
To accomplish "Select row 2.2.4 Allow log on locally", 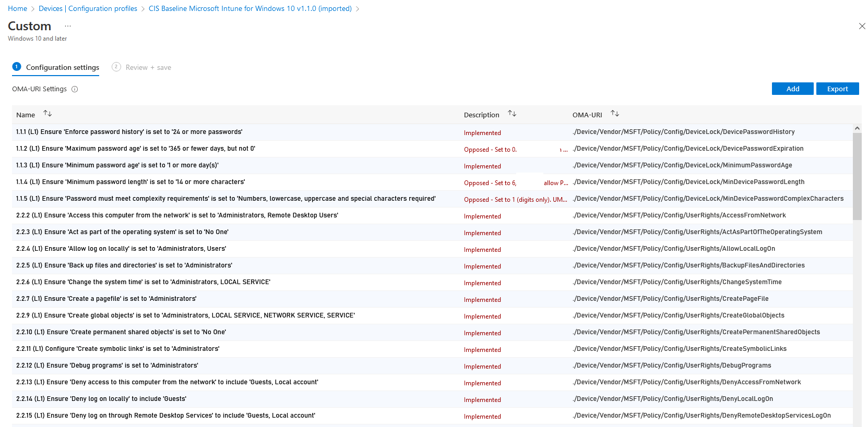I will (x=433, y=249).
